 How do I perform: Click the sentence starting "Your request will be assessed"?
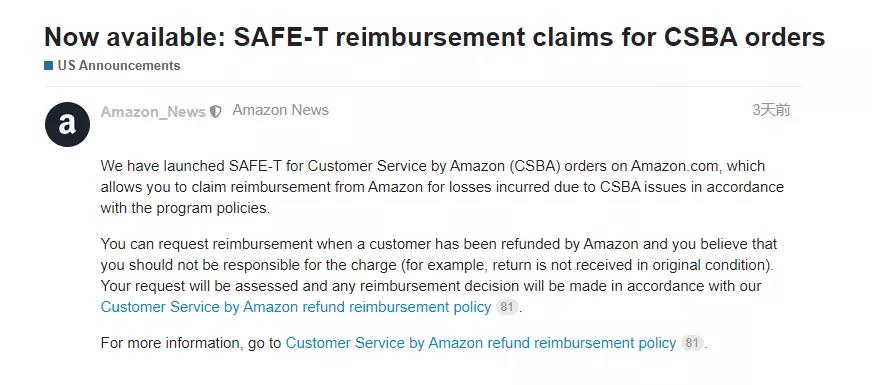coord(431,297)
